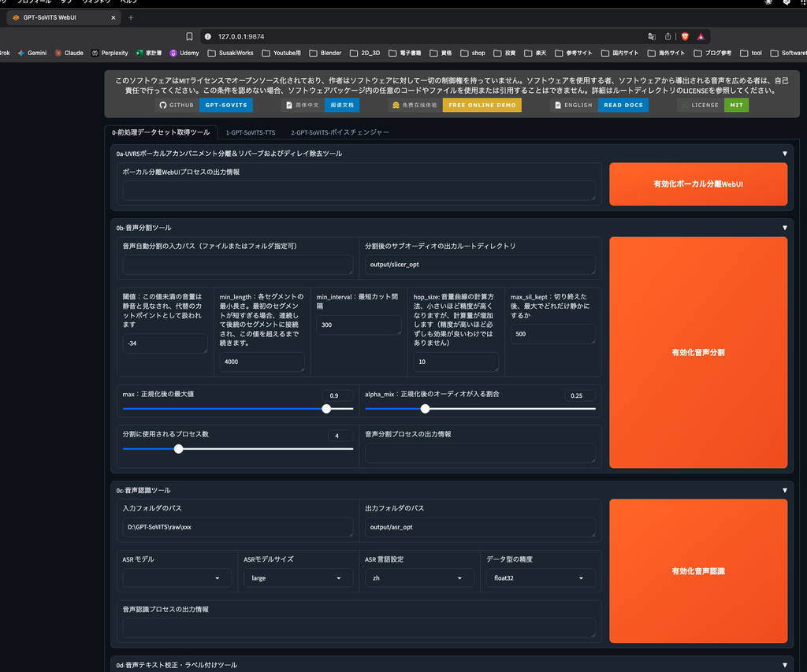Open the FREE ONLINE DEMO badge
807x672 pixels.
(x=482, y=105)
